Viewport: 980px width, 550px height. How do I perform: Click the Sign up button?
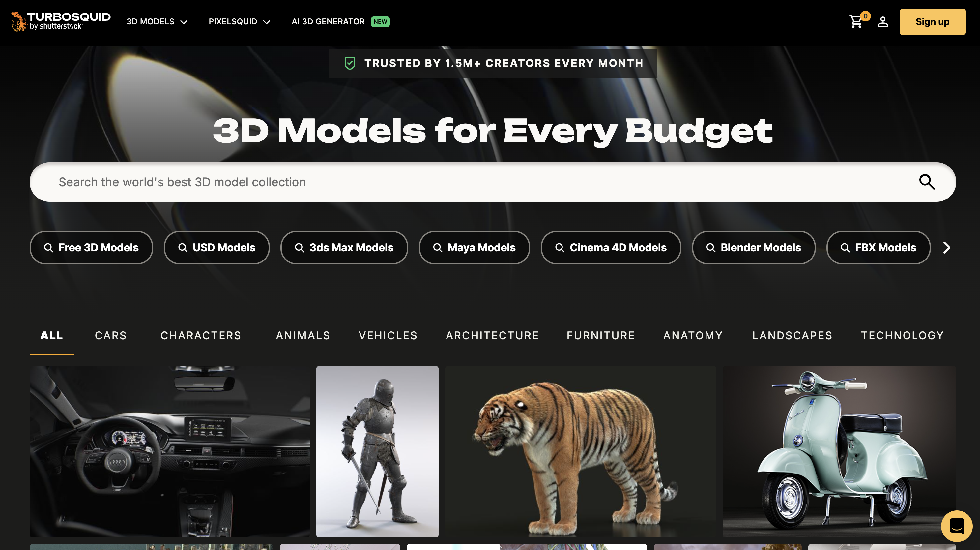pos(932,22)
